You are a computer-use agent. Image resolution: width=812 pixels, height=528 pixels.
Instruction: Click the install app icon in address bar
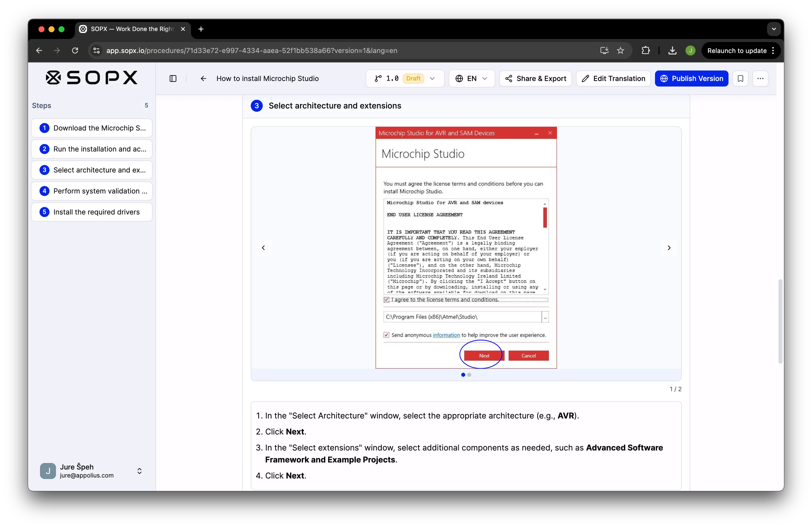click(x=604, y=50)
